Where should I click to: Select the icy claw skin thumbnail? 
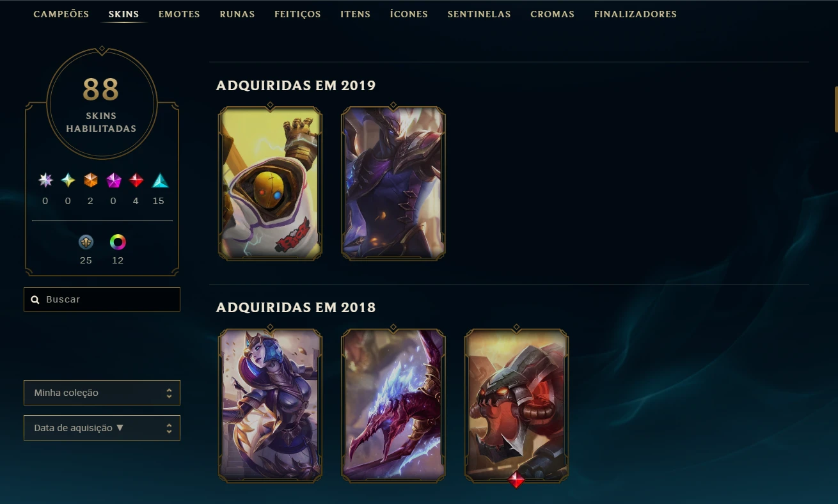tap(393, 406)
